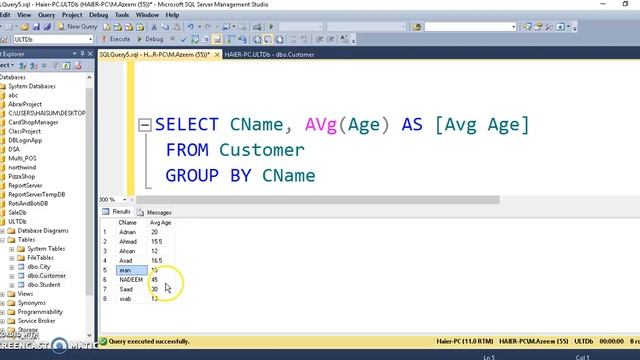Click the Open File folder icon
Viewport: 640px width, 360px height.
click(x=25, y=27)
